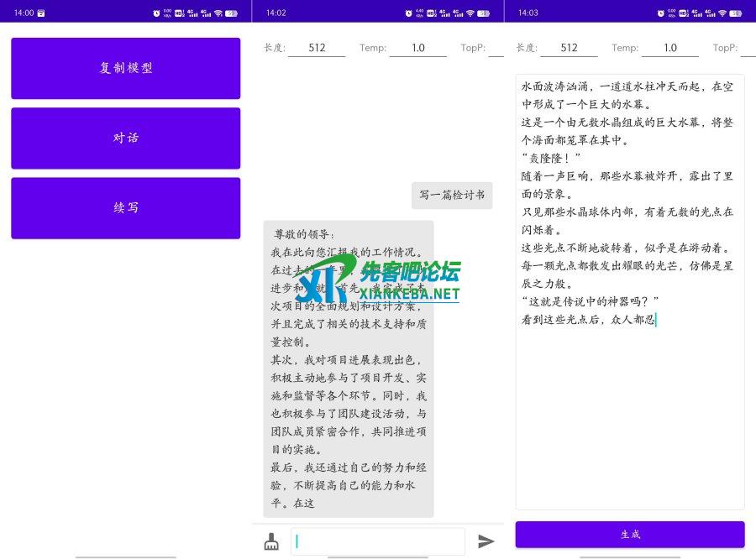Tap HD icon in the 14:02 status bar
This screenshot has width=756, height=559.
pos(431,13)
